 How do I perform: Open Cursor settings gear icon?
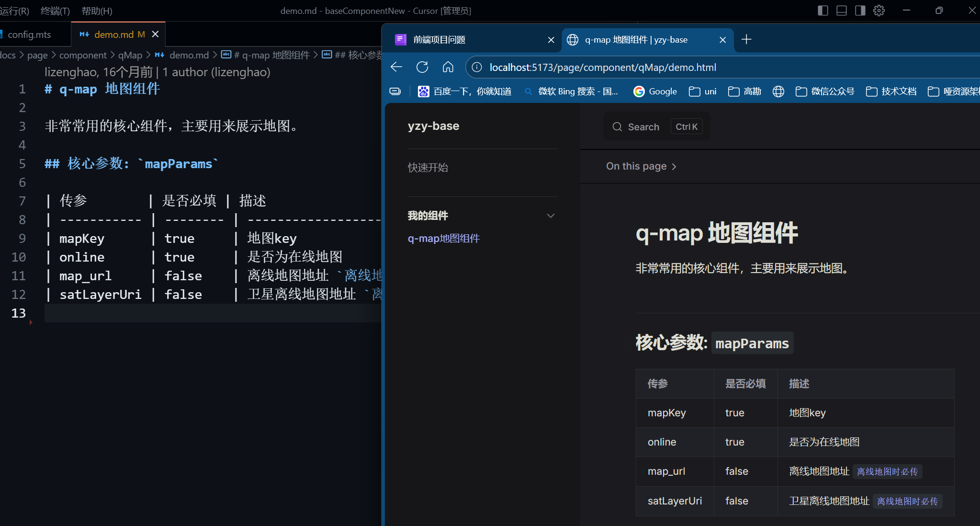pyautogui.click(x=879, y=11)
